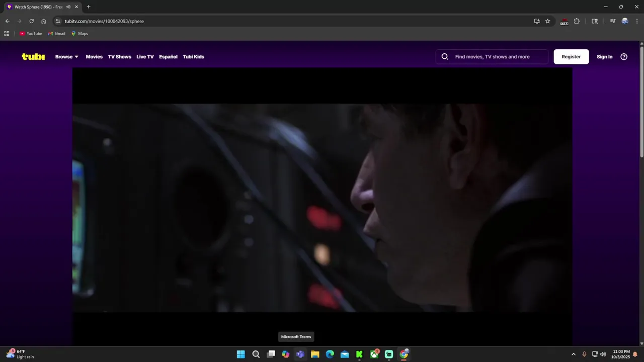Open Windows taskbar Search
644x362 pixels.
[256, 354]
